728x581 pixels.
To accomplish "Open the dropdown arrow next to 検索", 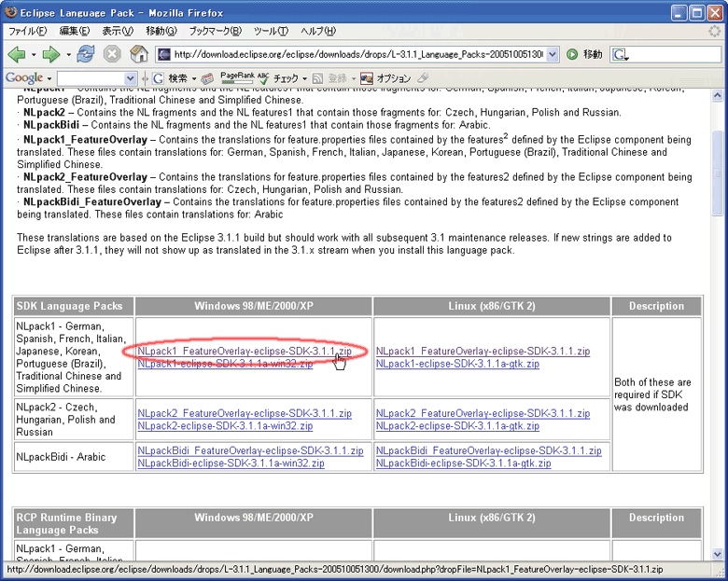I will pos(194,78).
